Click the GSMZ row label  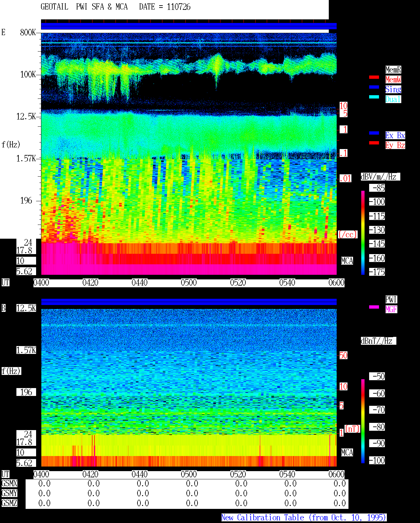click(x=9, y=503)
